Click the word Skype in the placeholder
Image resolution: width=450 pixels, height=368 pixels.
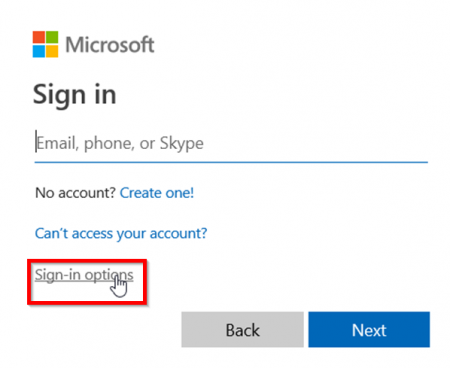click(x=182, y=144)
